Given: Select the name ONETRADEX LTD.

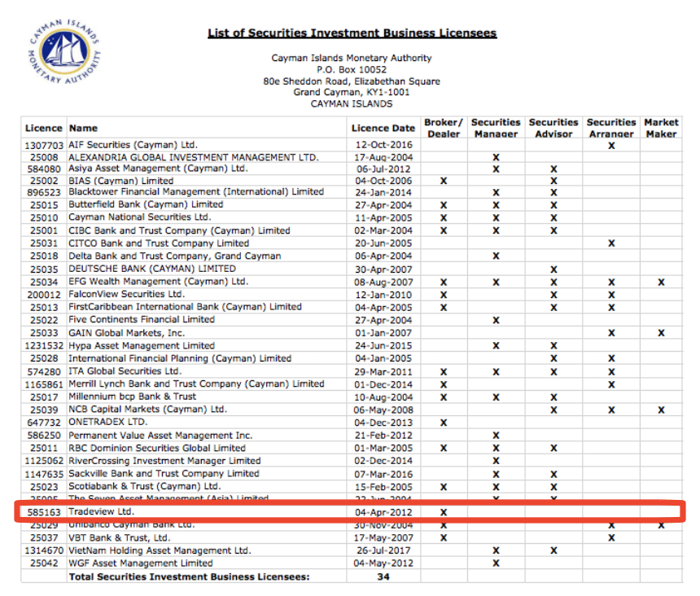Looking at the screenshot, I should click(107, 422).
